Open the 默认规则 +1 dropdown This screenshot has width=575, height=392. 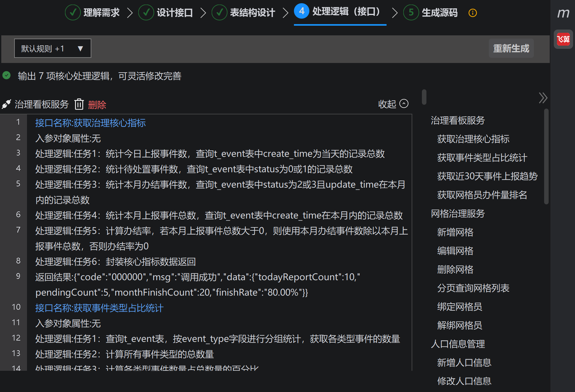(53, 48)
